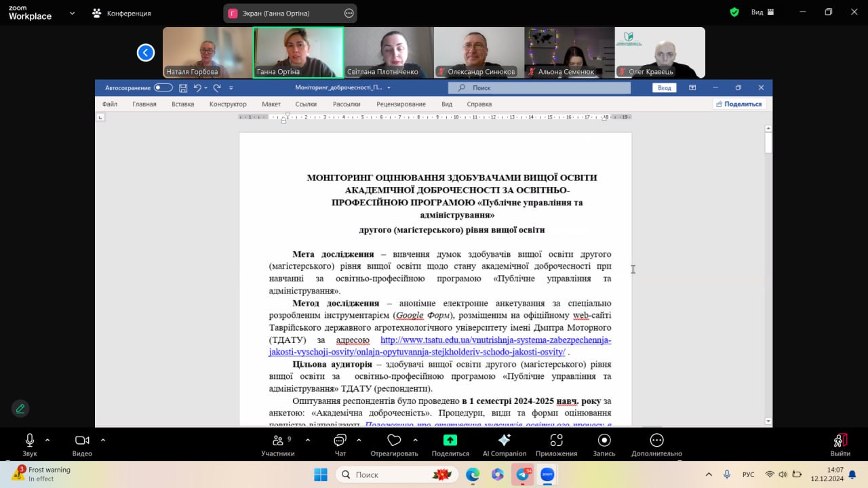868x488 pixels.
Task: Select Світлана Плотніченко's video thumbnail
Action: (x=389, y=52)
